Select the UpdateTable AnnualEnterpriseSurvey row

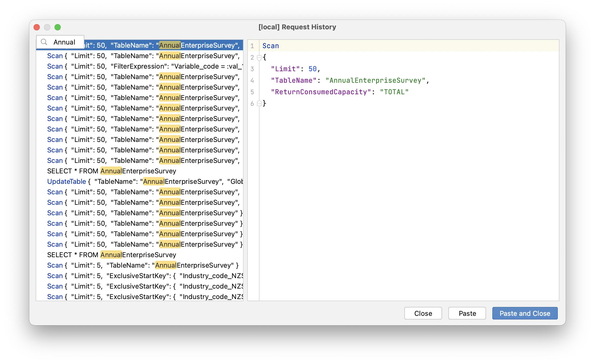[140, 181]
